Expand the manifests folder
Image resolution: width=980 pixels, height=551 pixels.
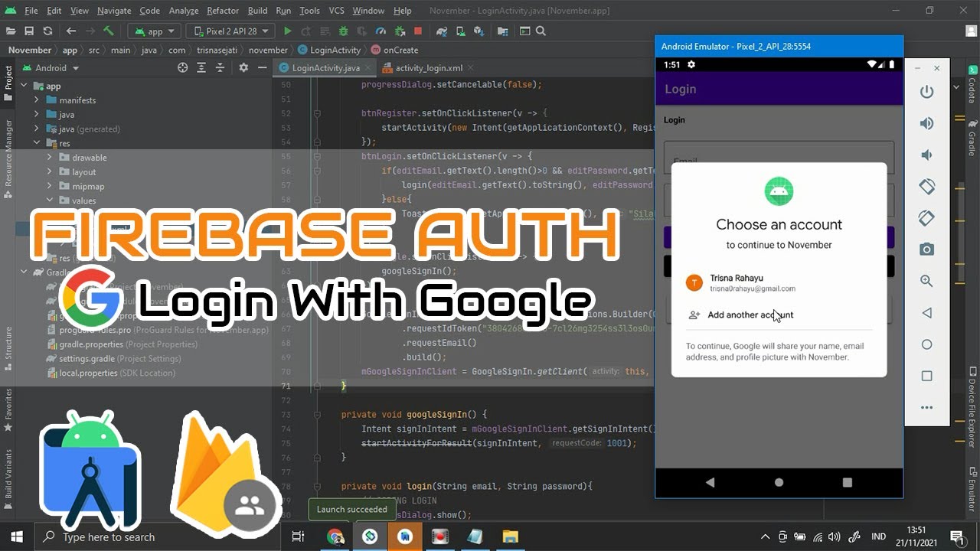coord(36,100)
